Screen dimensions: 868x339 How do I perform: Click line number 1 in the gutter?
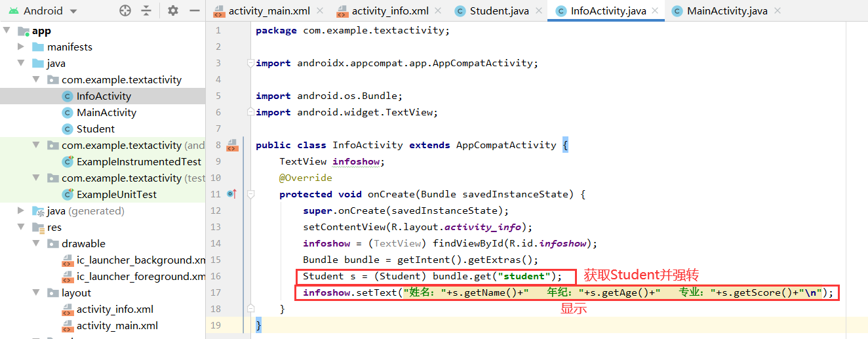(218, 30)
